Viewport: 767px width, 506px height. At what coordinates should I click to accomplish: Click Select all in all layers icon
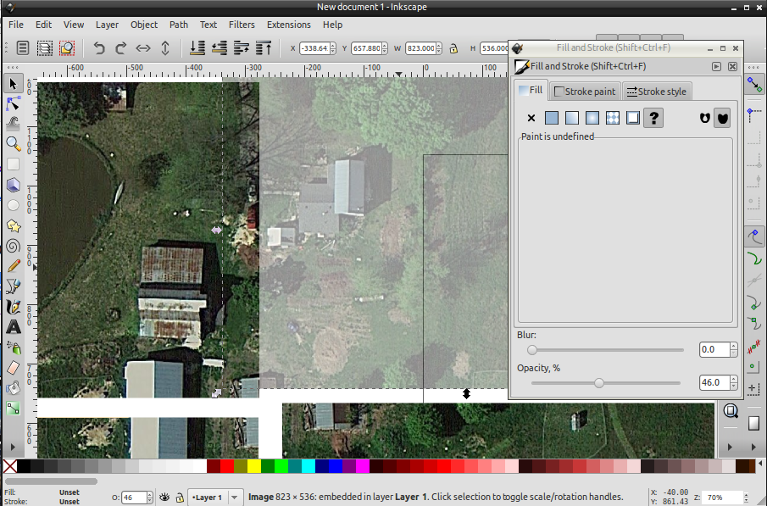(x=45, y=48)
